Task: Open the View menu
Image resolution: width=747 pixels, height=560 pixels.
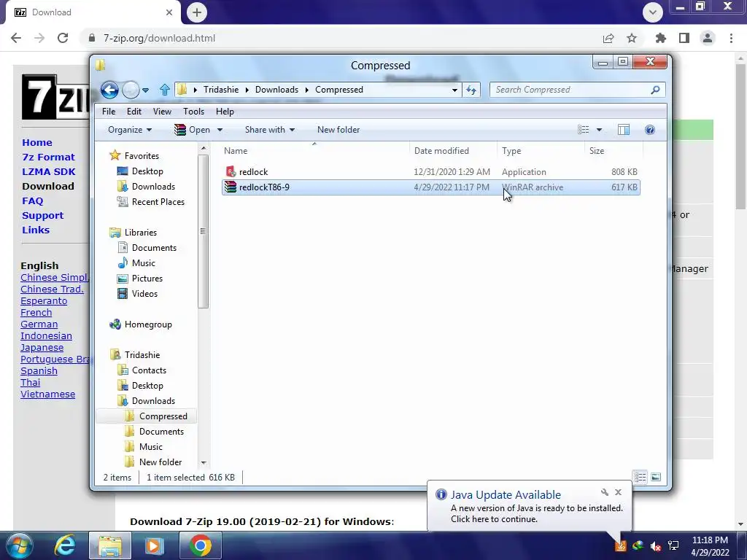Action: coord(162,112)
